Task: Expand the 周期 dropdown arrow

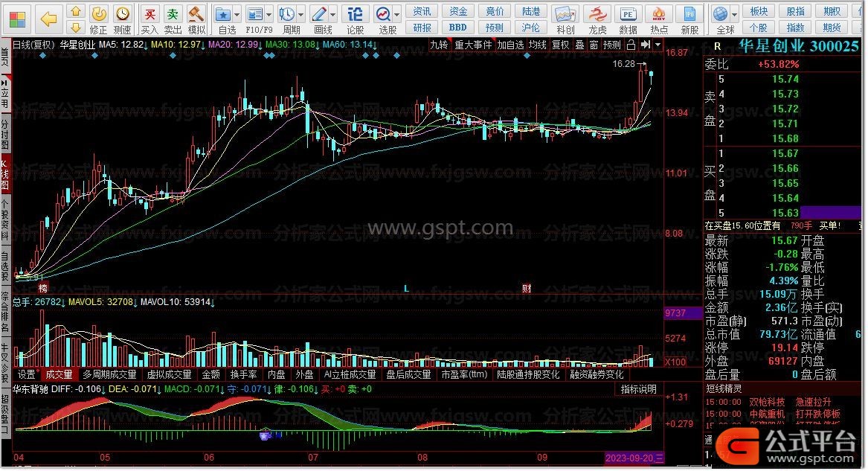Action: [302, 14]
